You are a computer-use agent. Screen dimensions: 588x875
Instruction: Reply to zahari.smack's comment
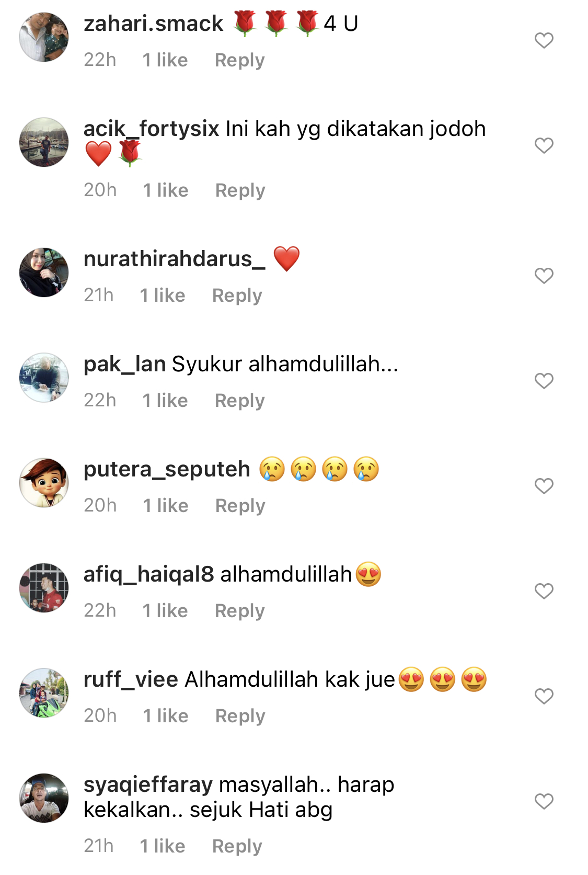pos(240,60)
